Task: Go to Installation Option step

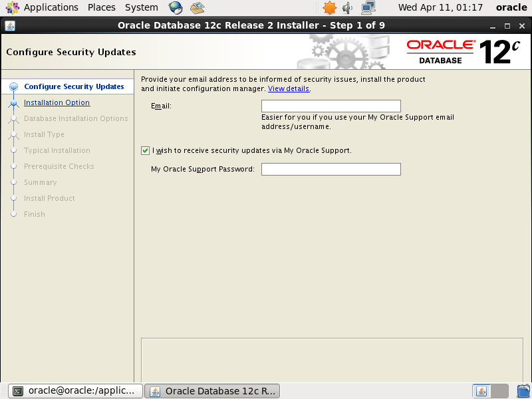Action: click(57, 102)
